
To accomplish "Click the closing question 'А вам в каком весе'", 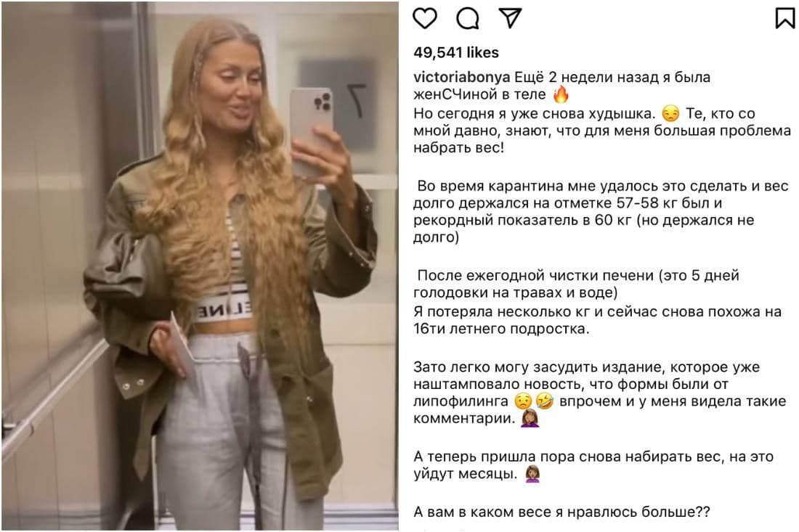I will tap(561, 512).
